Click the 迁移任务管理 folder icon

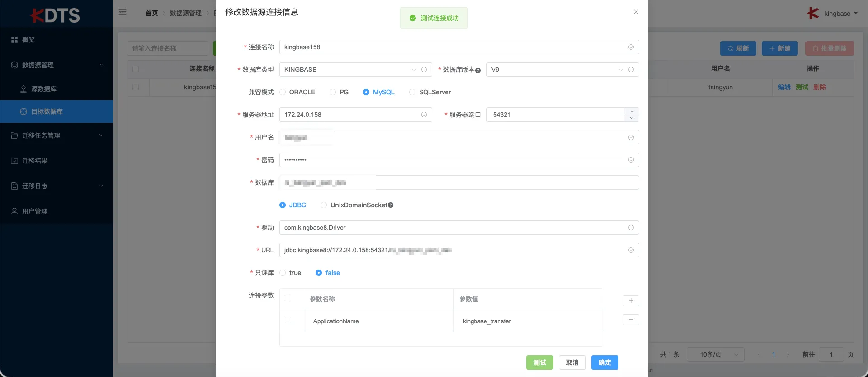tap(14, 135)
